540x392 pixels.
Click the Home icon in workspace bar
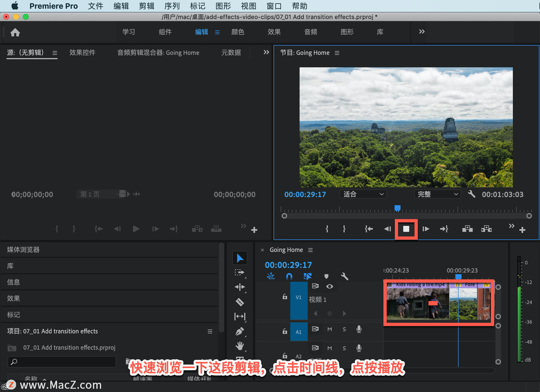(x=15, y=32)
